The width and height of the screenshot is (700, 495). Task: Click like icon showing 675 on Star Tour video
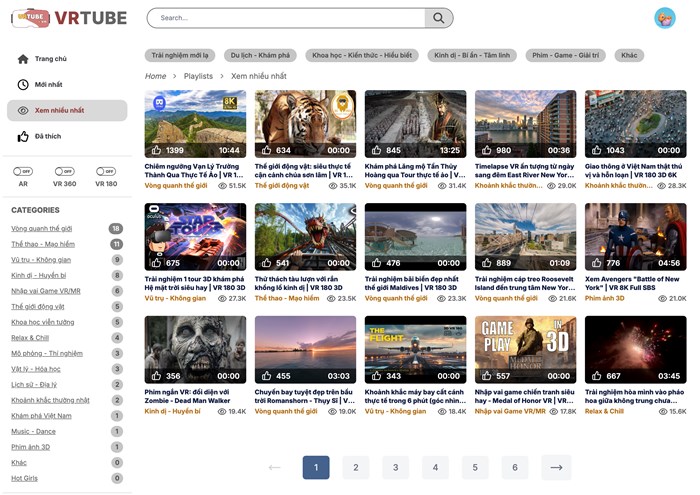coord(156,263)
